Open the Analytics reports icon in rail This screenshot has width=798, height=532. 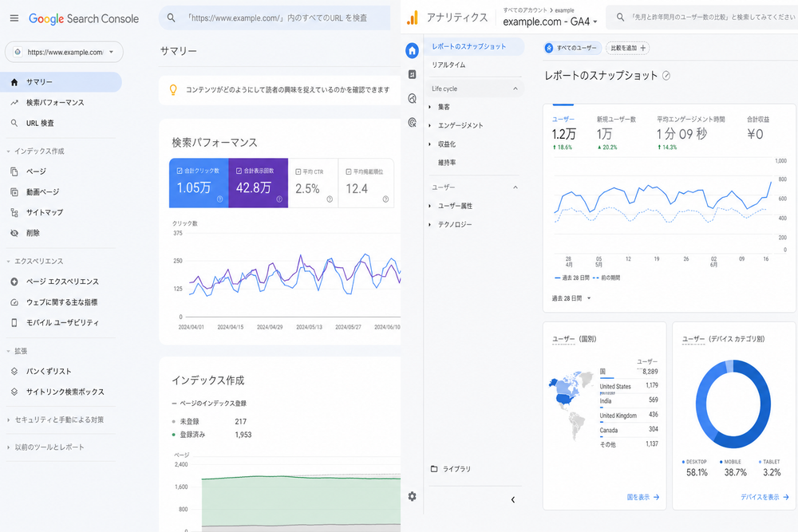coord(413,74)
